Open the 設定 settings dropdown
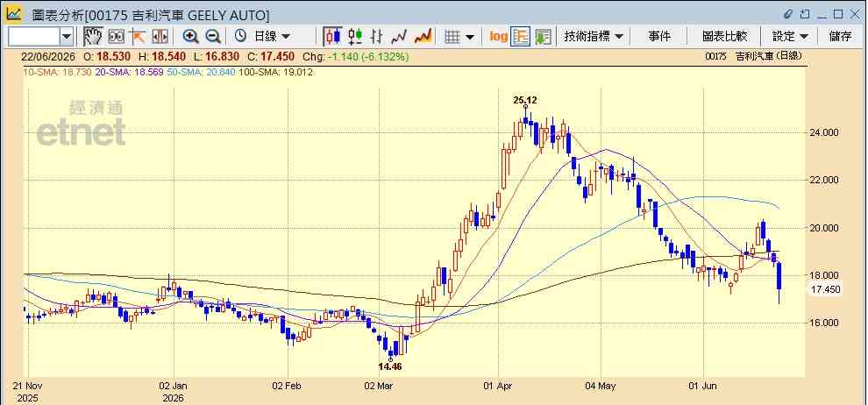 click(x=790, y=37)
